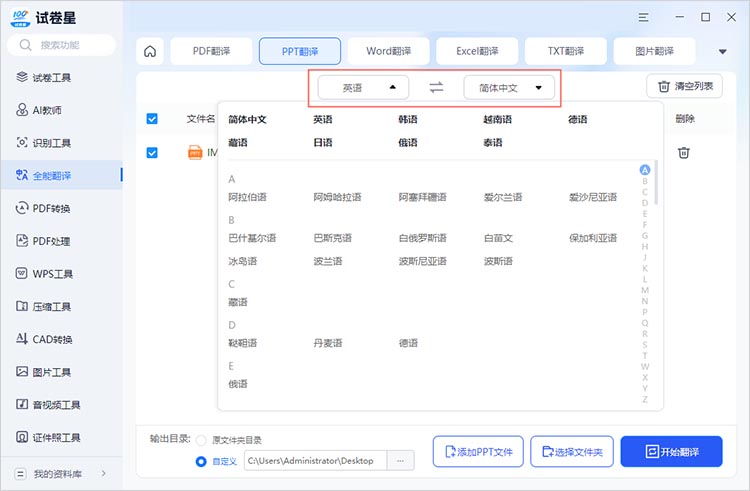Switch to the Word翻译 tab
This screenshot has height=491, width=750.
[389, 51]
